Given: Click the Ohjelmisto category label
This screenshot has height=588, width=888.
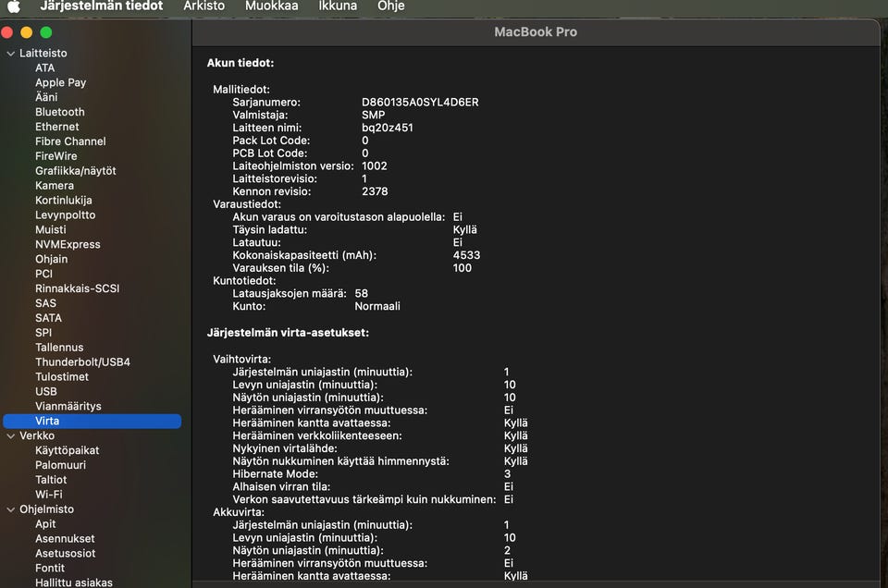Looking at the screenshot, I should click(46, 509).
